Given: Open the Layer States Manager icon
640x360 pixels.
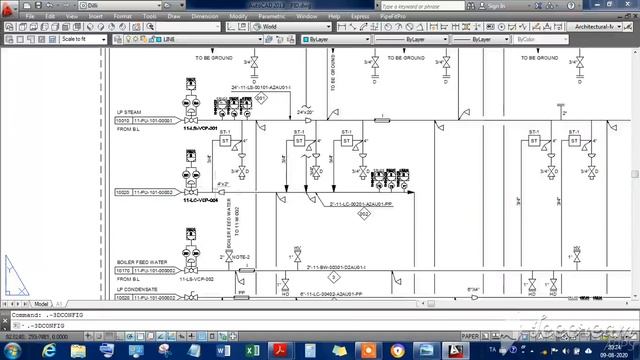Looking at the screenshot, I should pos(290,40).
